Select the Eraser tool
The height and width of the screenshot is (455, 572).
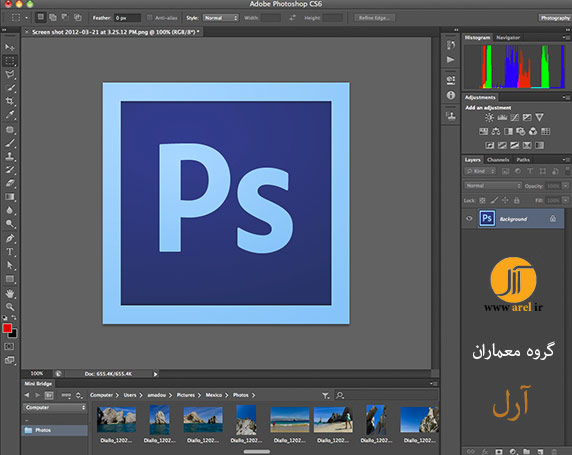[x=10, y=184]
